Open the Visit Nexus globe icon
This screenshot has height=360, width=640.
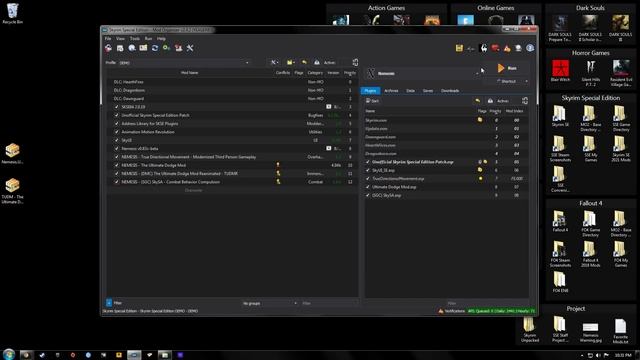pos(132,48)
